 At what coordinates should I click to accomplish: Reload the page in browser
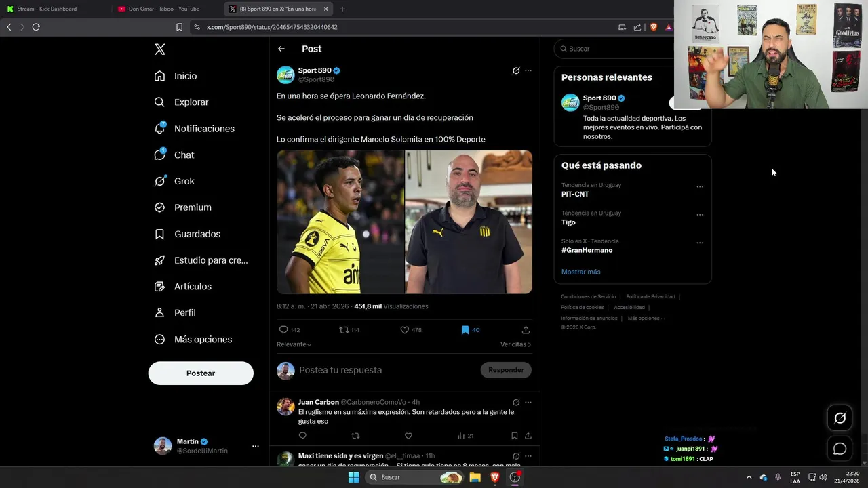[36, 27]
